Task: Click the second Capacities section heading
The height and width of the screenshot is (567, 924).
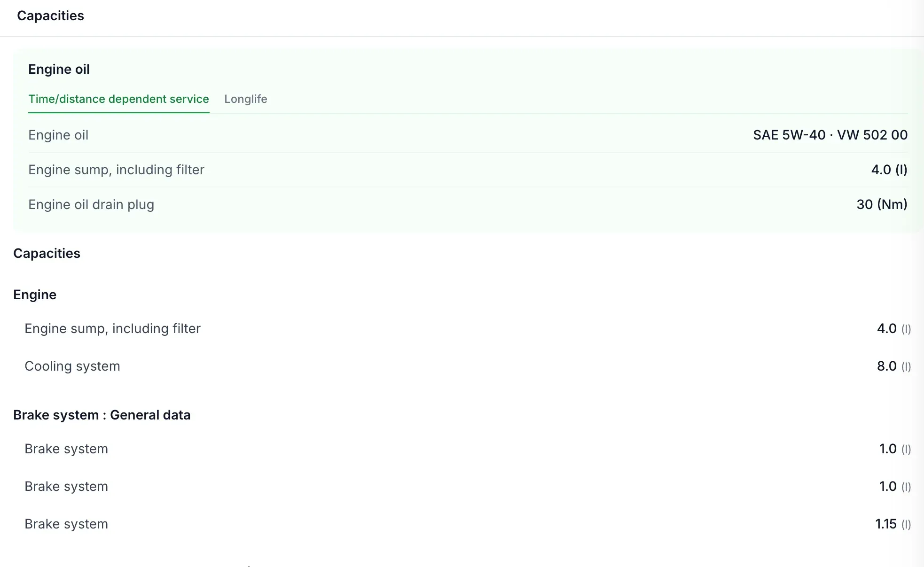Action: [47, 254]
